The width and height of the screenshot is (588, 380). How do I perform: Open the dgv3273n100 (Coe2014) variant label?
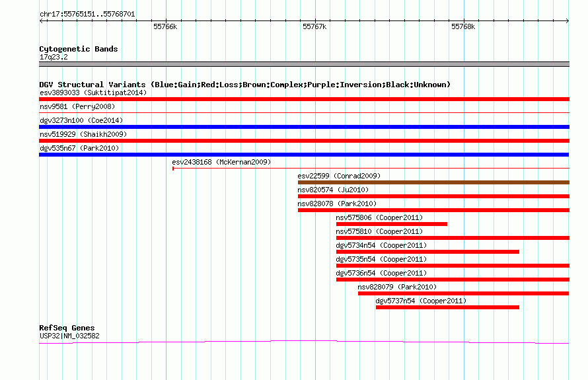[81, 120]
